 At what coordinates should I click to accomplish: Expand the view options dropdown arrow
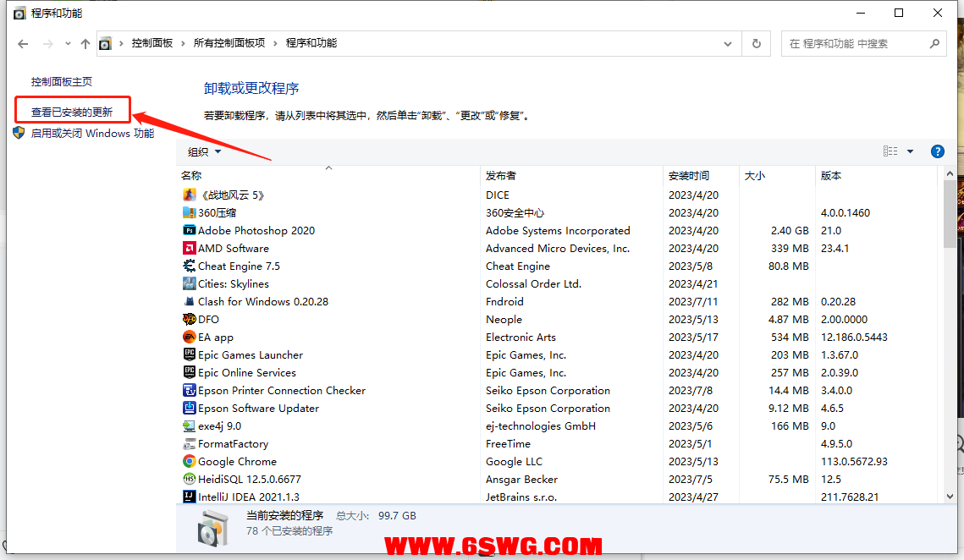tap(910, 151)
